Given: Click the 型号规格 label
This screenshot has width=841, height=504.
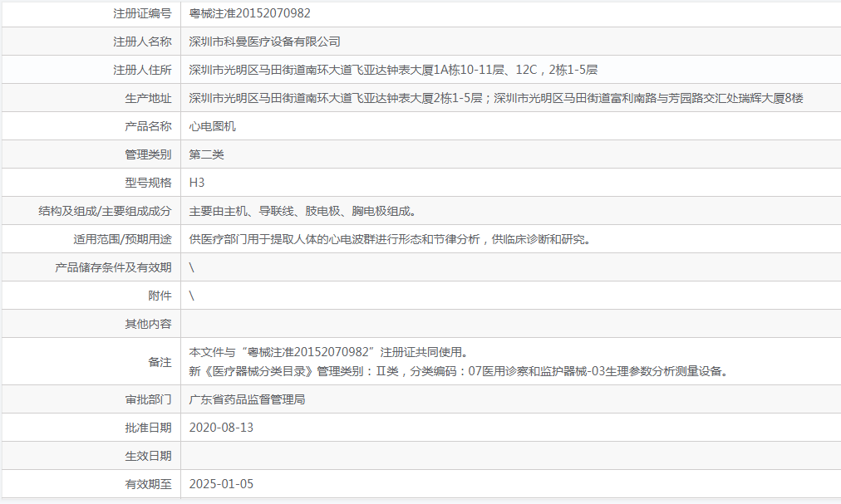Looking at the screenshot, I should pos(148,183).
